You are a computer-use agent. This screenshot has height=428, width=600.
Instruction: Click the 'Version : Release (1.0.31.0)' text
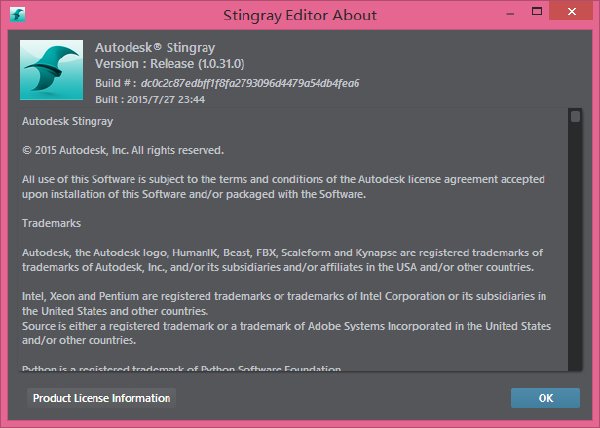[170, 63]
